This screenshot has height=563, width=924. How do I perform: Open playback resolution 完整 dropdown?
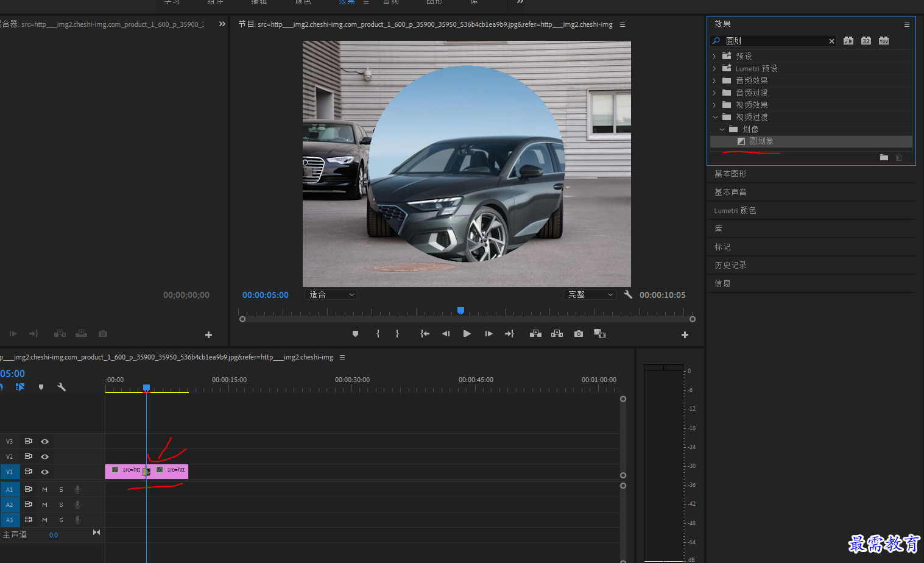(x=590, y=294)
